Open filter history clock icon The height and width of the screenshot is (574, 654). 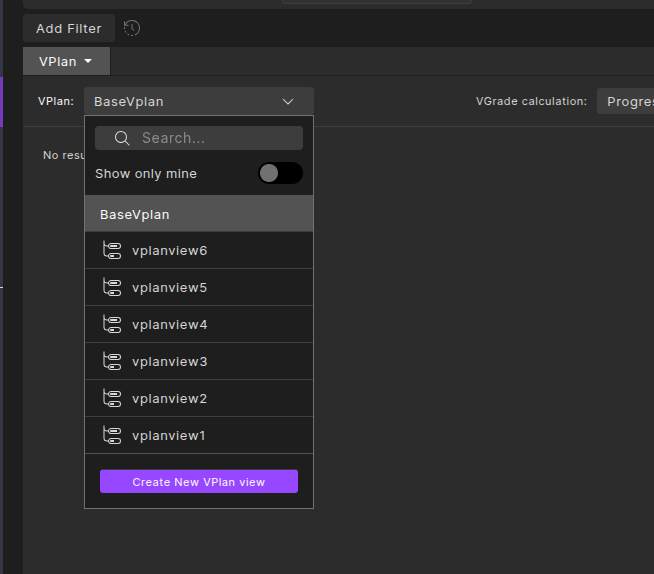pyautogui.click(x=132, y=28)
